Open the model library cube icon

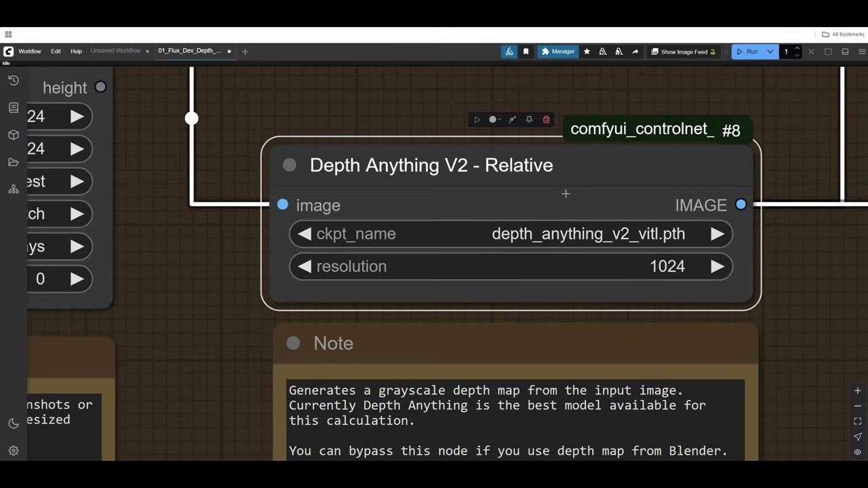[x=13, y=135]
